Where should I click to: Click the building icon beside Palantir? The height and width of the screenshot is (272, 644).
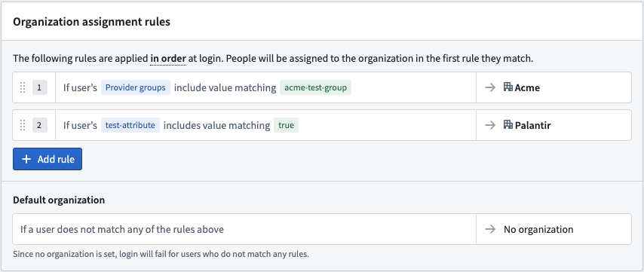click(x=508, y=125)
